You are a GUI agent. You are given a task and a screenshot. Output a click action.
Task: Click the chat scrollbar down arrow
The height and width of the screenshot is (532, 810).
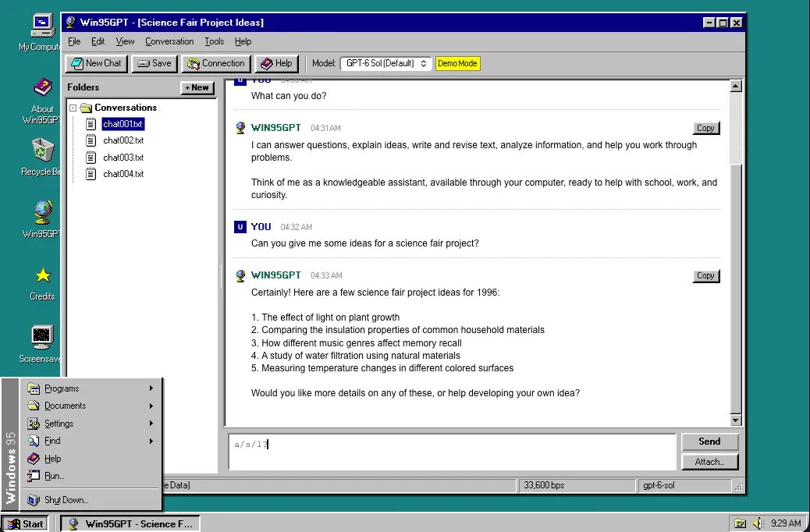point(736,420)
